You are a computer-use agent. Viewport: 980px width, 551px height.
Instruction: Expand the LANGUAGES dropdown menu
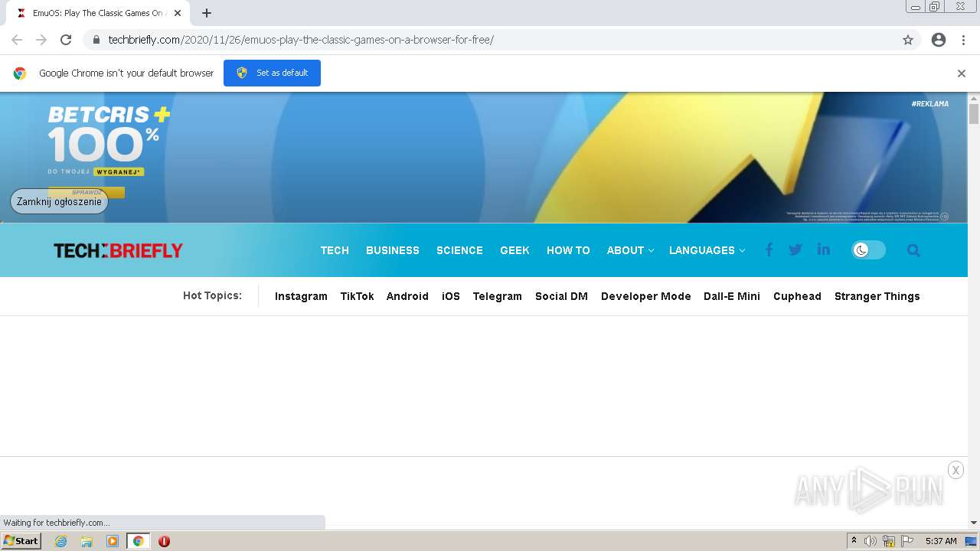pos(707,250)
